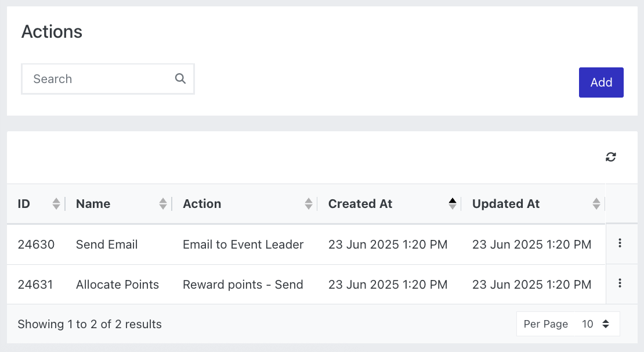Viewport: 644px width, 352px height.
Task: Select the Allocate Points row name
Action: coord(117,285)
